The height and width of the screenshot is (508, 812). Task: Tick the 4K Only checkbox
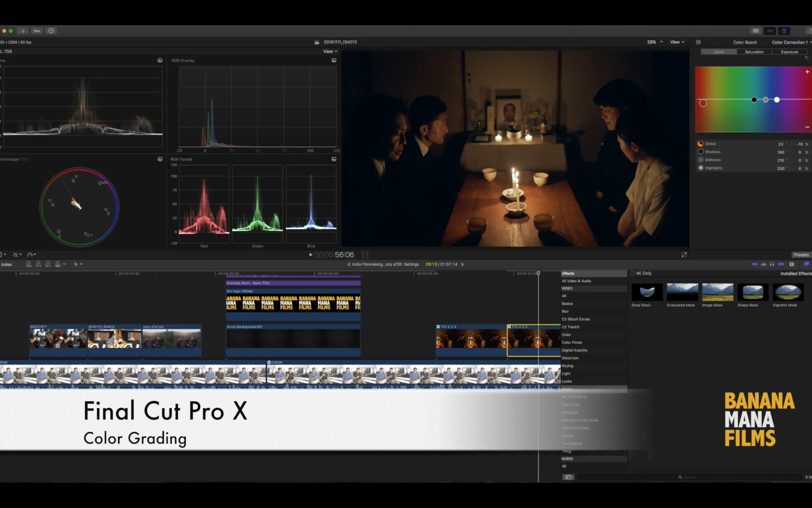632,273
